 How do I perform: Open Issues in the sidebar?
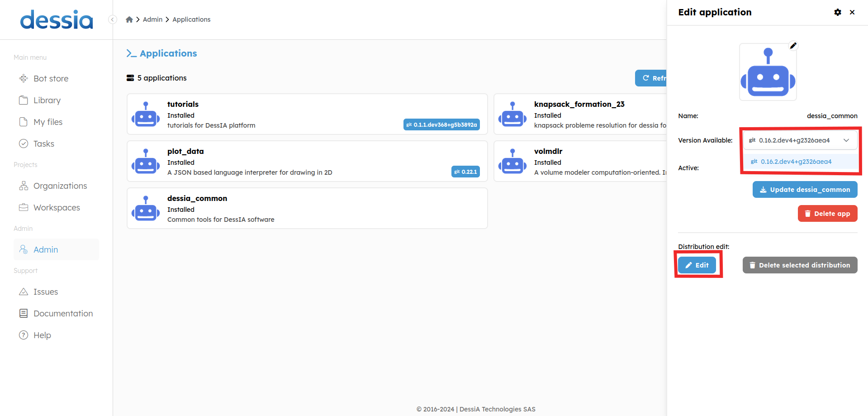click(56, 292)
